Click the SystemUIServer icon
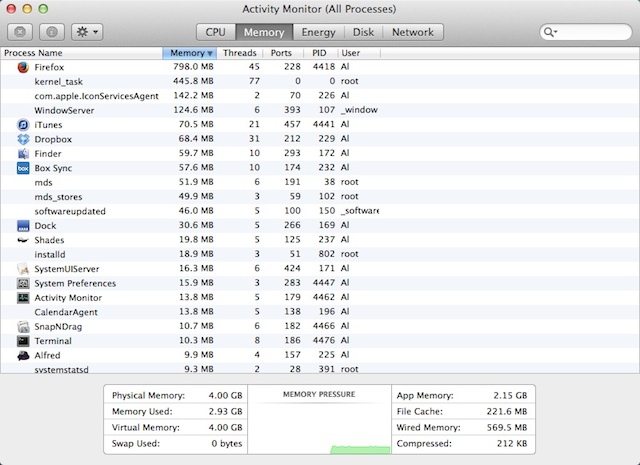The height and width of the screenshot is (465, 640). 23,269
